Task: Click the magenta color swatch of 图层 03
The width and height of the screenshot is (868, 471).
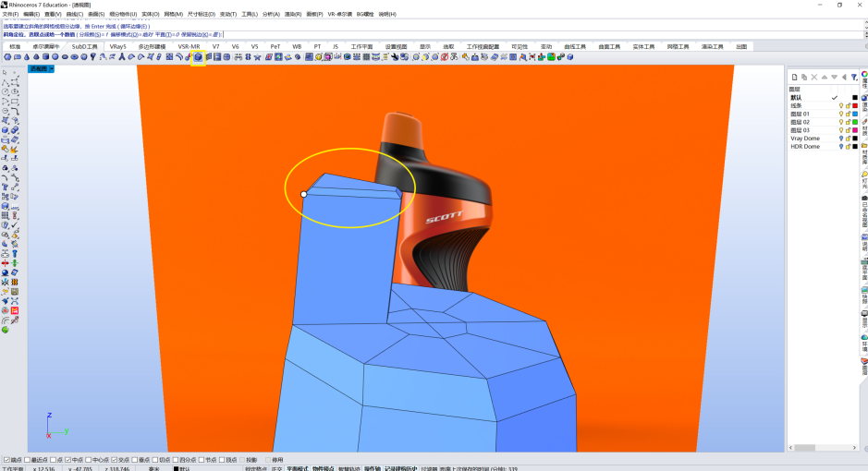Action: 855,130
